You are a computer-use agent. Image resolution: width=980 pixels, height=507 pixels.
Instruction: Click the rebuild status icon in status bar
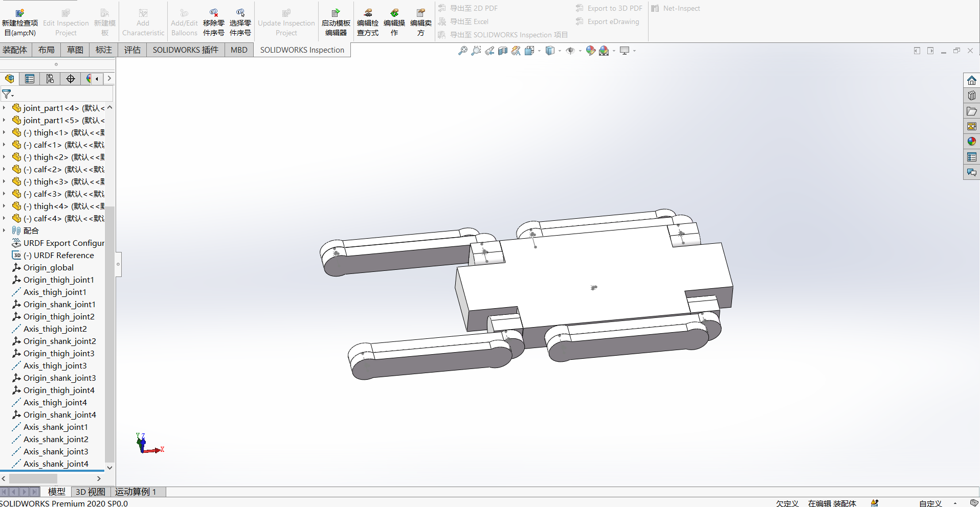coord(875,503)
